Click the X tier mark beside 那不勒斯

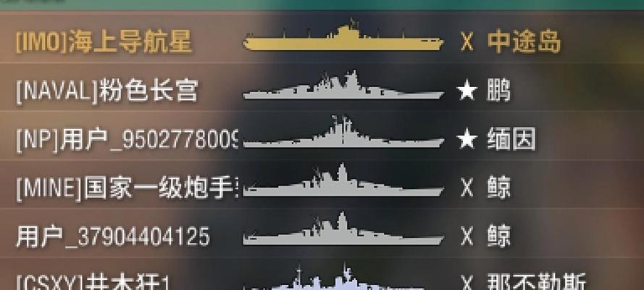[467, 282]
